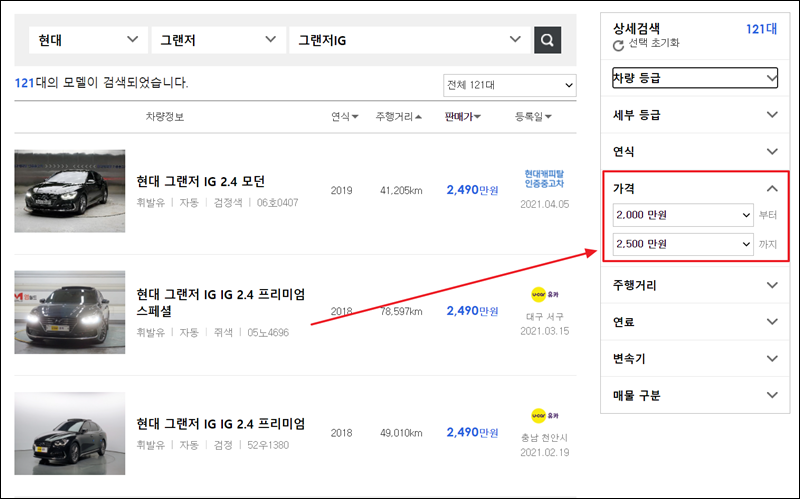The image size is (800, 499).
Task: Click the ucar logo on the 78,597km listing
Action: pyautogui.click(x=545, y=294)
